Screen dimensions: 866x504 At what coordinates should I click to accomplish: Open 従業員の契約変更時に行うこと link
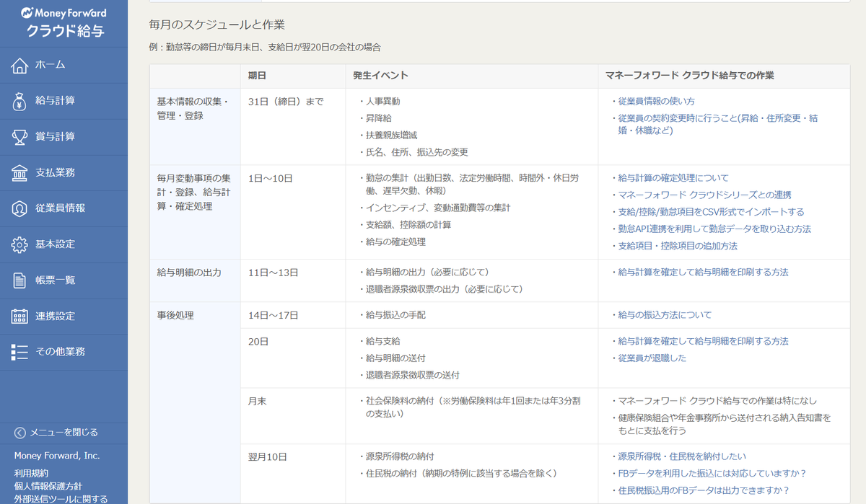pyautogui.click(x=718, y=124)
